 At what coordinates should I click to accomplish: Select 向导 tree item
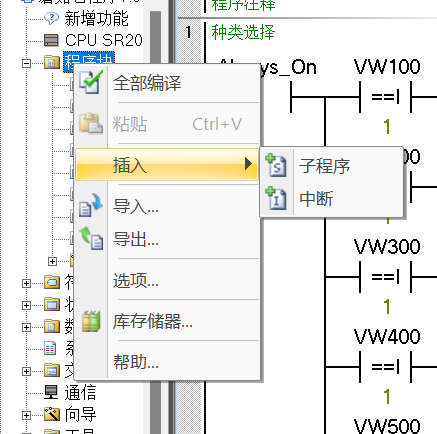80,414
